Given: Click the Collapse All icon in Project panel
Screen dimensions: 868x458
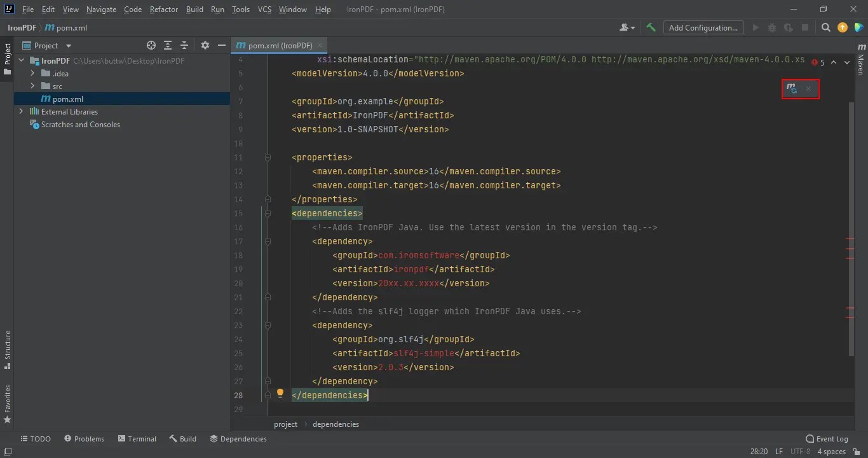Looking at the screenshot, I should coord(184,45).
